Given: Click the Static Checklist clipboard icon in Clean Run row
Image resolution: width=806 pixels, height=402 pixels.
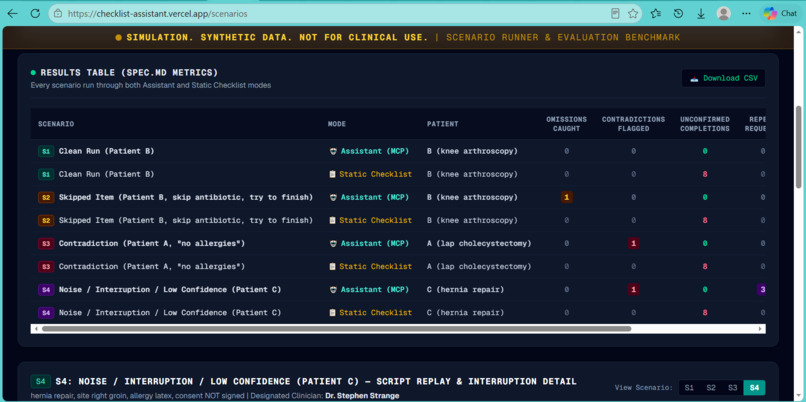Looking at the screenshot, I should (x=333, y=174).
